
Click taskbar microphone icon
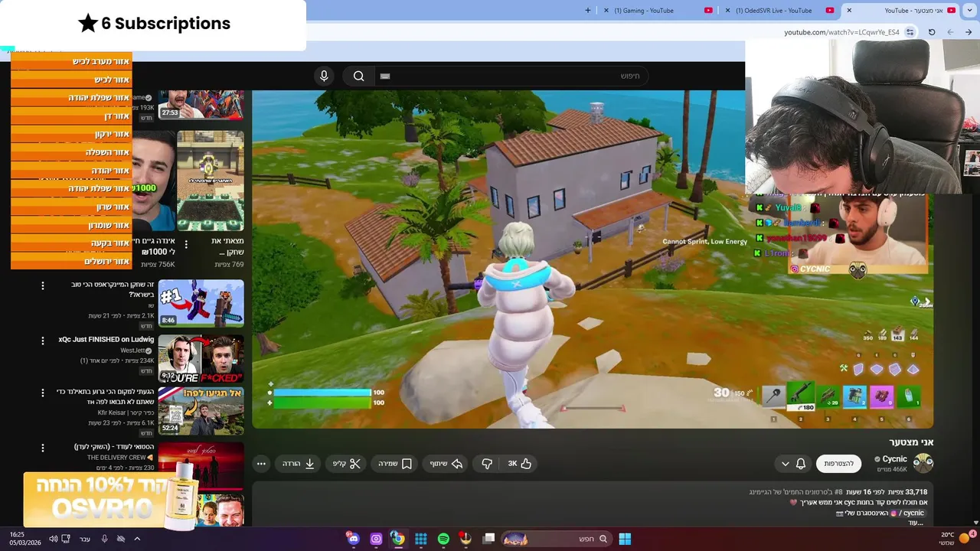pyautogui.click(x=105, y=539)
